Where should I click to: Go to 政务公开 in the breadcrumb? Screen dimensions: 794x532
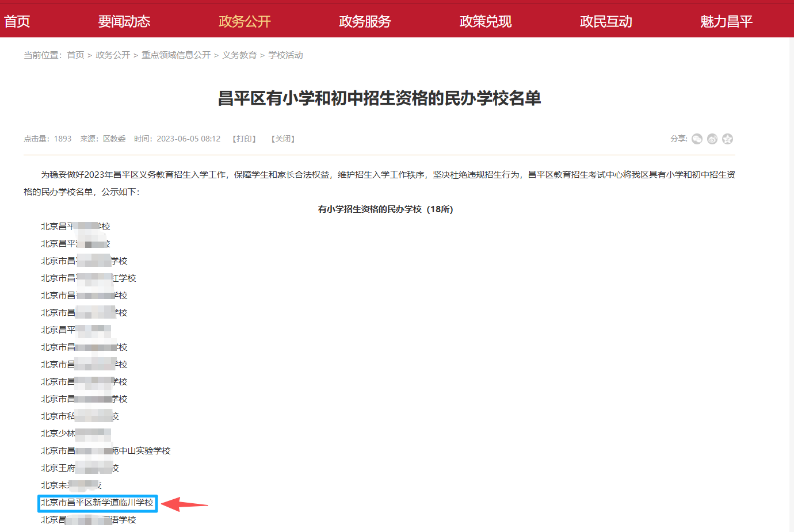click(x=113, y=55)
